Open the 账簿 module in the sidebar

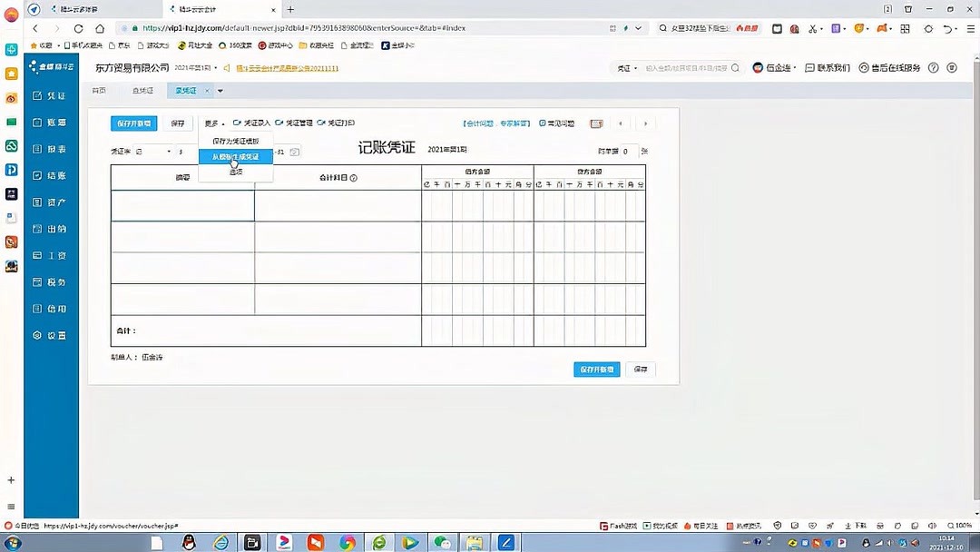click(50, 122)
